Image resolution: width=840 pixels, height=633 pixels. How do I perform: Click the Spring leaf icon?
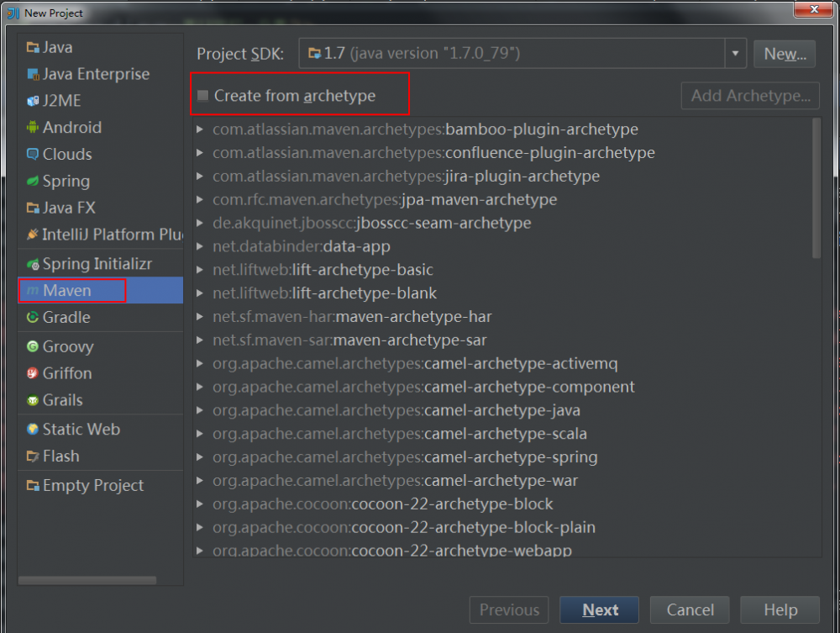coord(33,182)
